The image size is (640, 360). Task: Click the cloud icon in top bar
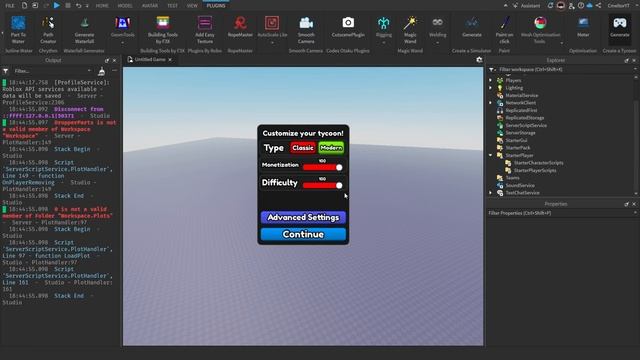click(589, 6)
